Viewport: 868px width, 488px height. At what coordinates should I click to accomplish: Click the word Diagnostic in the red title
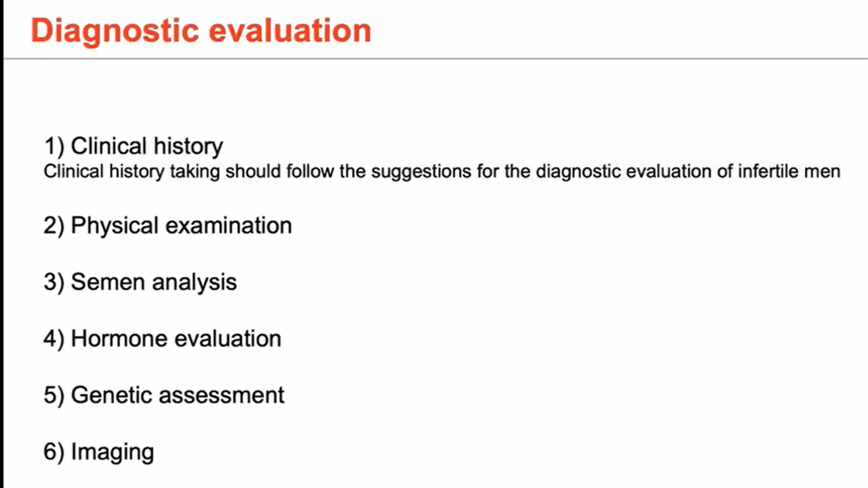click(x=115, y=32)
